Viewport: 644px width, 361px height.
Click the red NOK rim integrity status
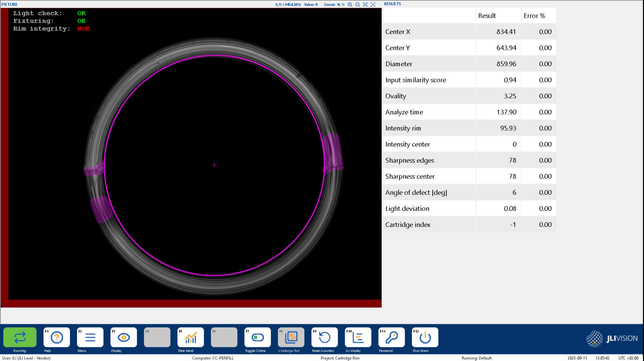83,29
